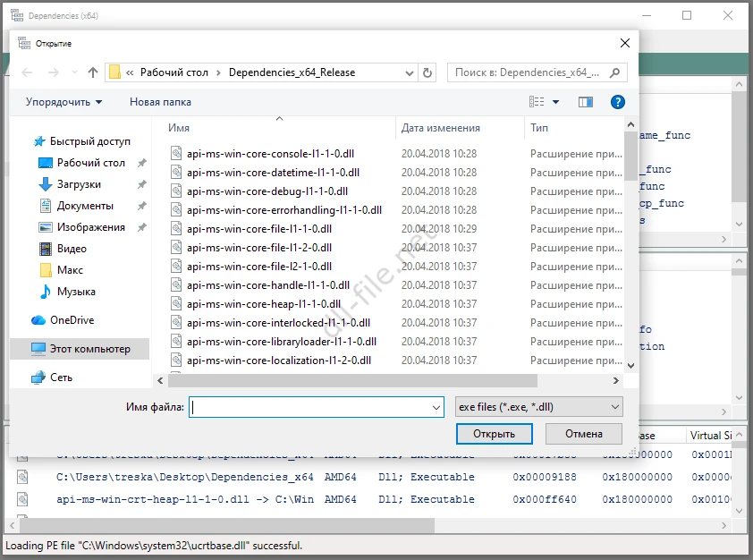Click Открыть button
Viewport: 753px width, 560px height.
(x=495, y=434)
